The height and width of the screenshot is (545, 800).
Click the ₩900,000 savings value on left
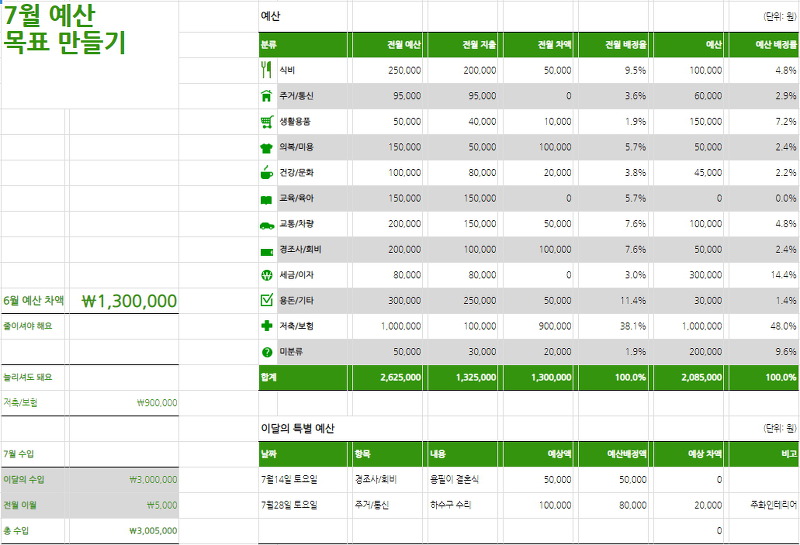click(x=157, y=403)
